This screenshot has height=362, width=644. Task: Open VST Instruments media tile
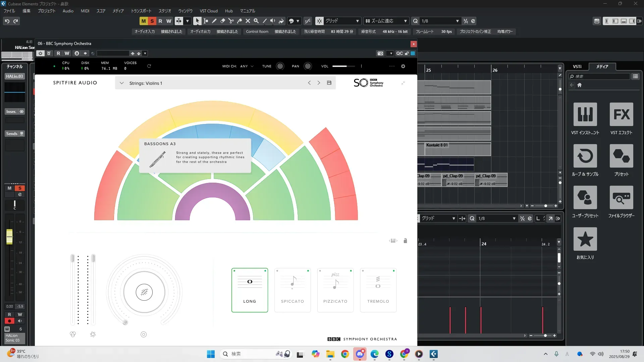pos(585,114)
